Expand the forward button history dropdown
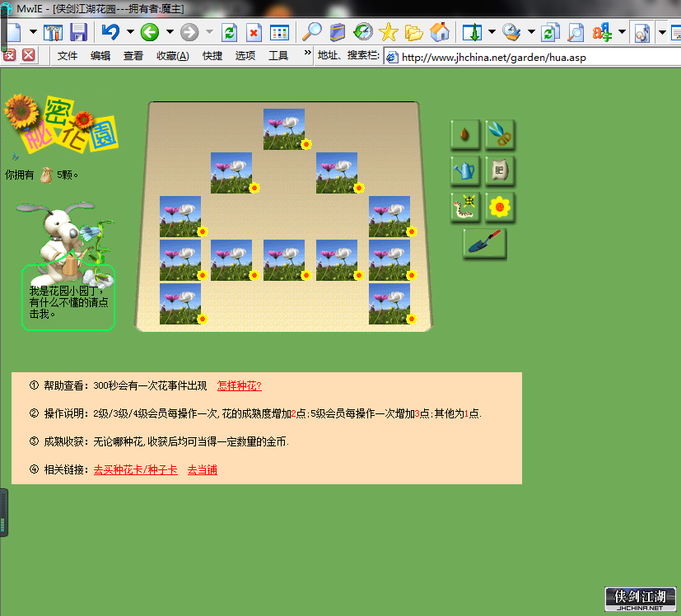 pyautogui.click(x=209, y=32)
